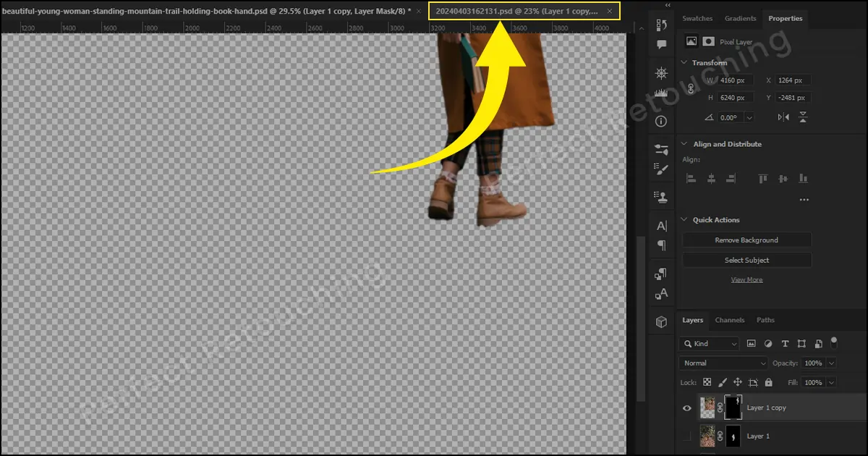Open the Info panel icon

(x=661, y=121)
